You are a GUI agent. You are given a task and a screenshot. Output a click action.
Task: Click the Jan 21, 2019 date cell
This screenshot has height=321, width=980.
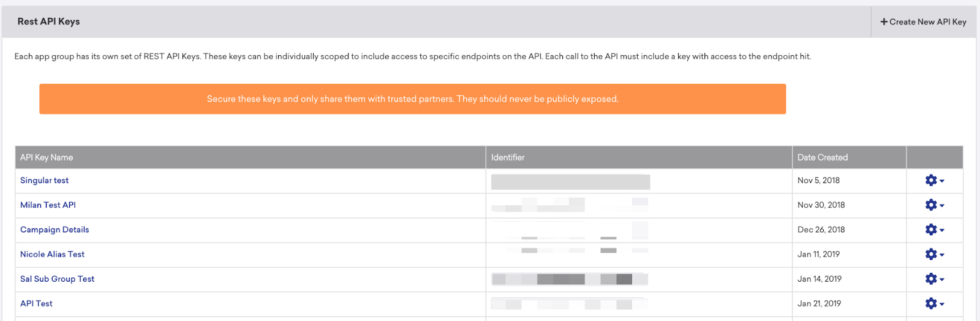(819, 303)
